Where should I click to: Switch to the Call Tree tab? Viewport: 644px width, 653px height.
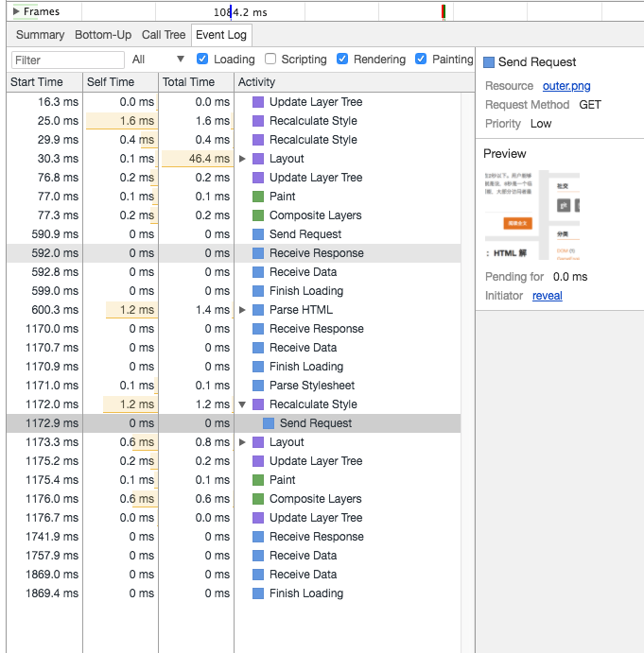tap(164, 35)
